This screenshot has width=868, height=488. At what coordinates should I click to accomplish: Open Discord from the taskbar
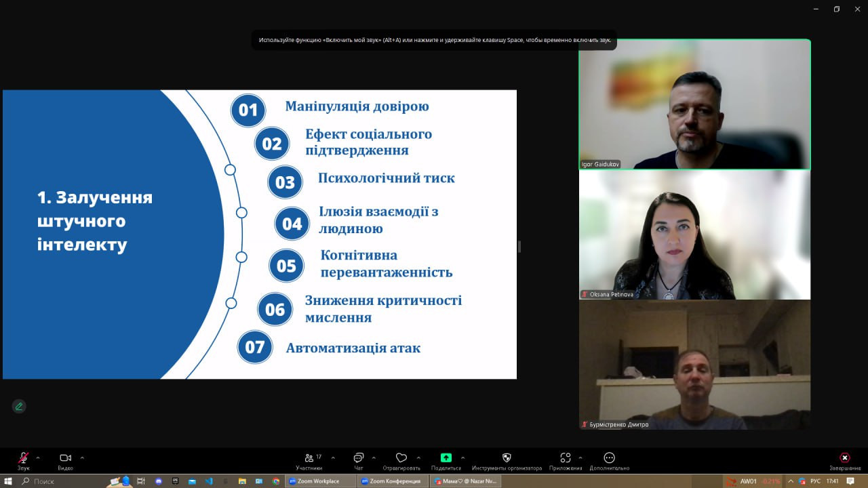point(159,481)
